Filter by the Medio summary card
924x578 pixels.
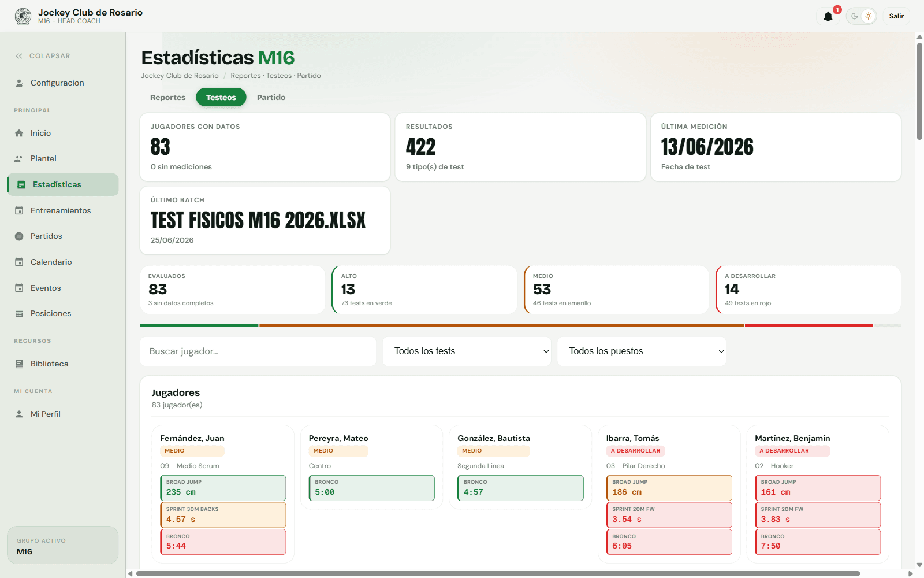616,290
